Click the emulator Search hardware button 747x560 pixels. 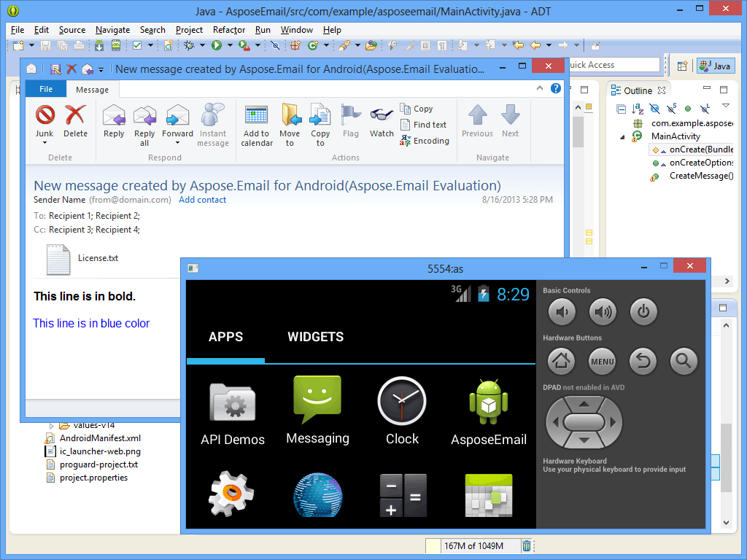click(684, 361)
